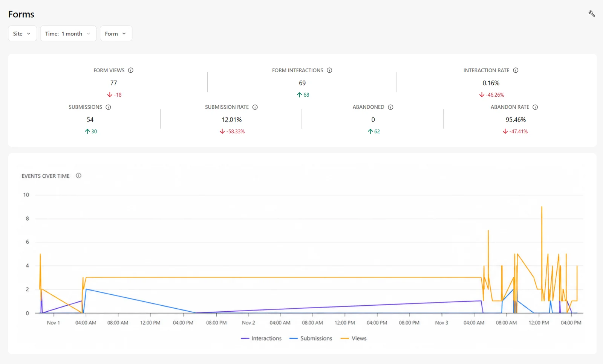Image resolution: width=603 pixels, height=364 pixels.
Task: Click the Submissions value 54
Action: tap(90, 120)
